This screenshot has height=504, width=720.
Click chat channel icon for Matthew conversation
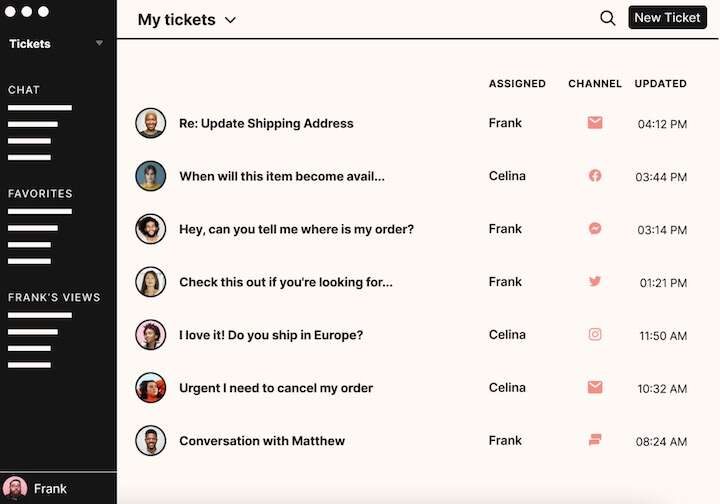595,440
